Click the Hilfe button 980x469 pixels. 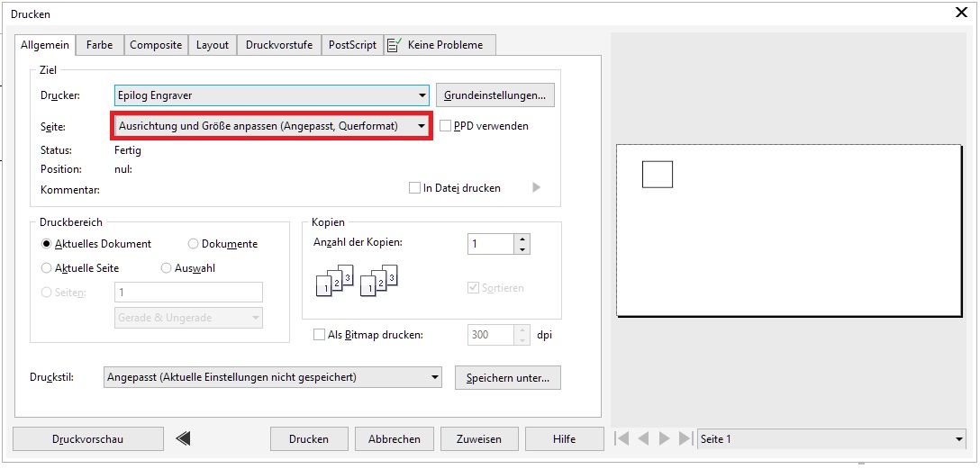[565, 439]
